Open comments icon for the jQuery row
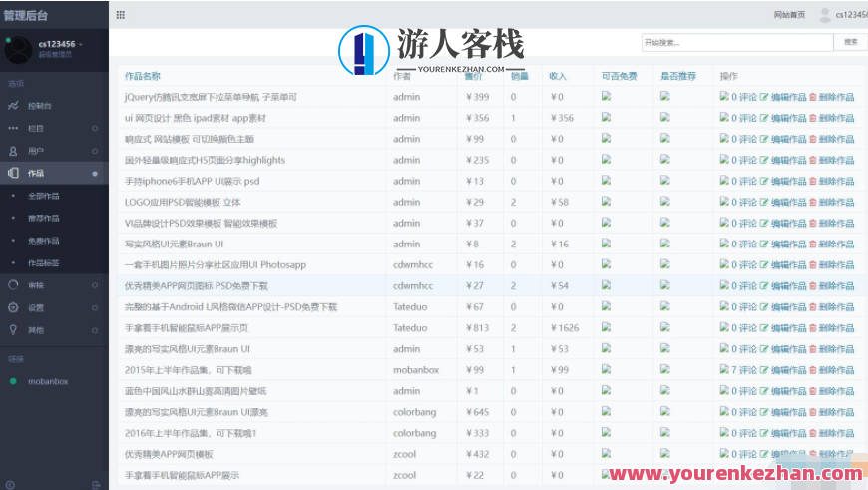This screenshot has height=490, width=868. pos(724,97)
